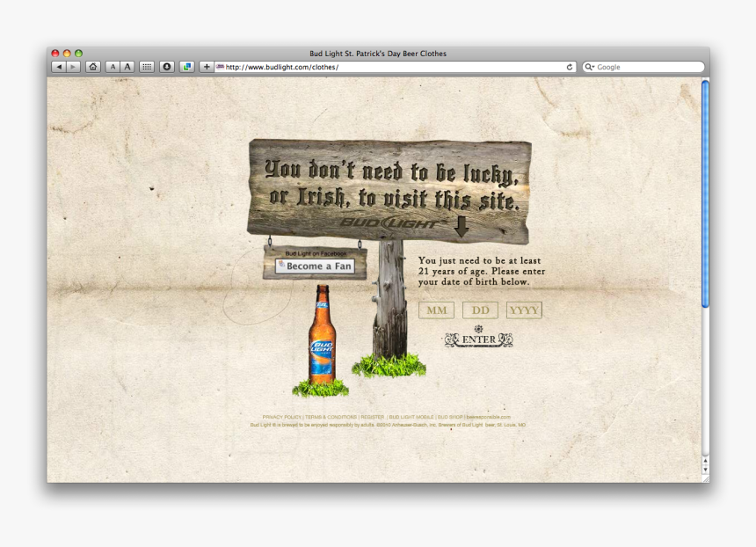The width and height of the screenshot is (756, 547).
Task: Click the Bud Light logo on wooden sign
Action: pos(389,222)
